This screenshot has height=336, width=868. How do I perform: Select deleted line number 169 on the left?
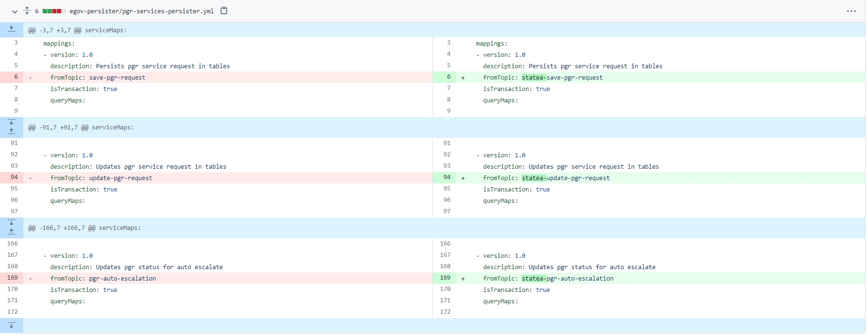(x=13, y=278)
